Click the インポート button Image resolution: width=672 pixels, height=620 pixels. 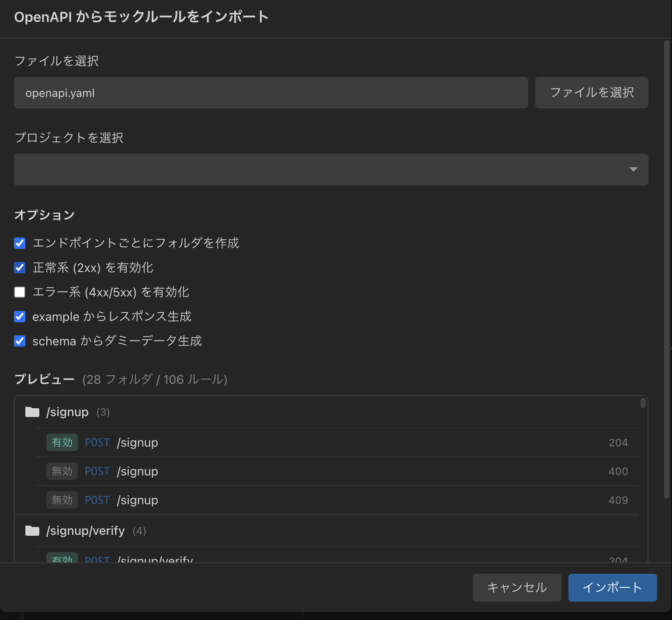pyautogui.click(x=613, y=588)
